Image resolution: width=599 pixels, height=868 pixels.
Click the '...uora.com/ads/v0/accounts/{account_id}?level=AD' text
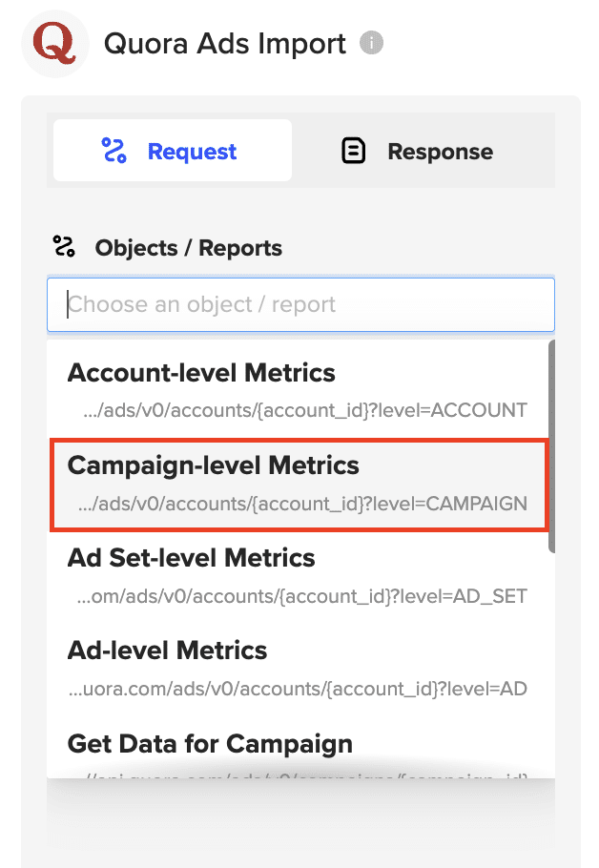point(298,689)
